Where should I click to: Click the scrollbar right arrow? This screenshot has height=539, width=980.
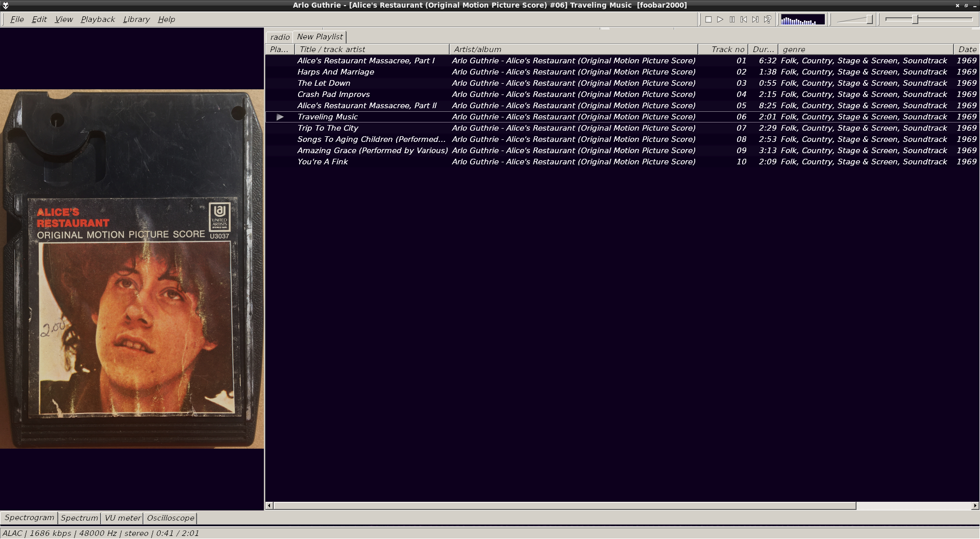click(x=975, y=506)
